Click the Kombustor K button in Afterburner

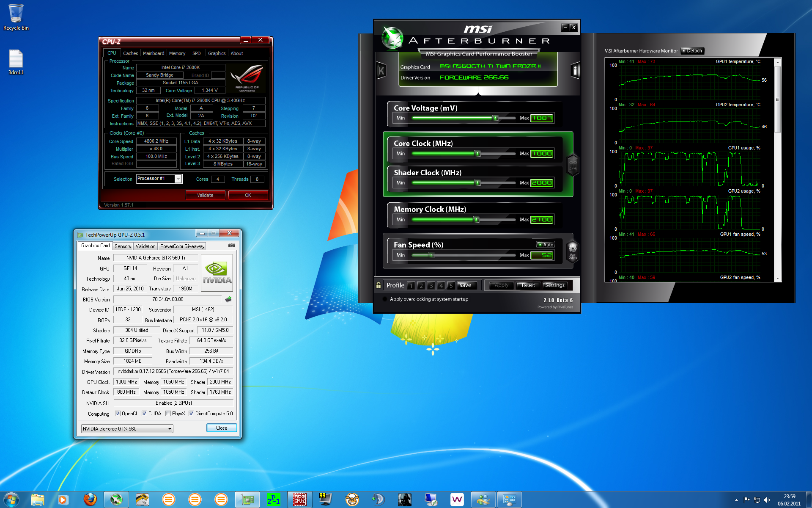click(x=381, y=71)
